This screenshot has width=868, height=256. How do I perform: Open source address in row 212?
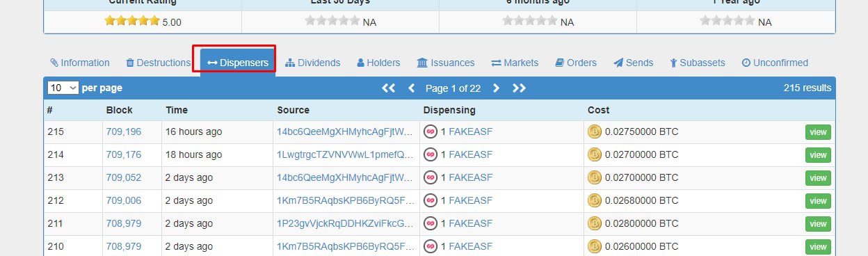[x=345, y=200]
